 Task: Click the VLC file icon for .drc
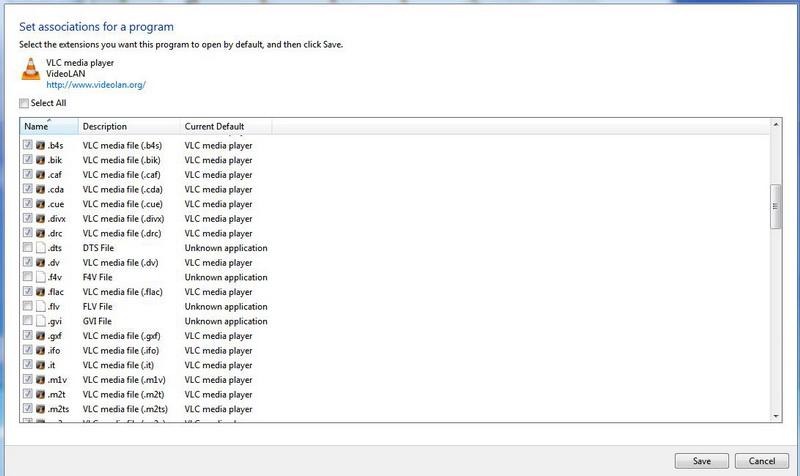pyautogui.click(x=40, y=234)
